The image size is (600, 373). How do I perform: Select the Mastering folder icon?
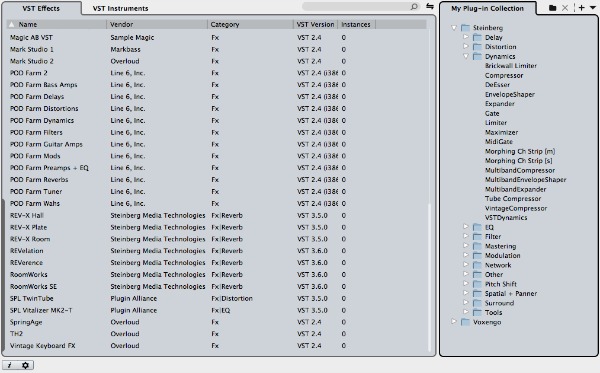coord(477,246)
